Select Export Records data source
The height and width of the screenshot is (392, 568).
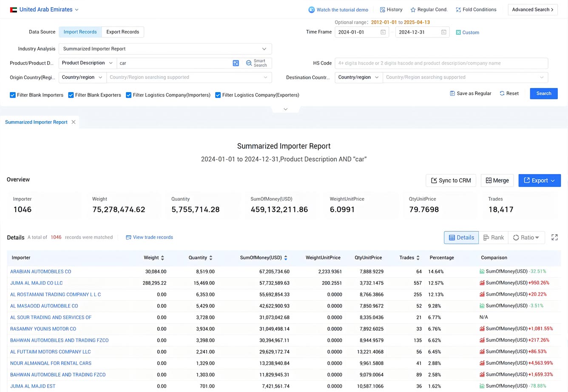tap(123, 32)
